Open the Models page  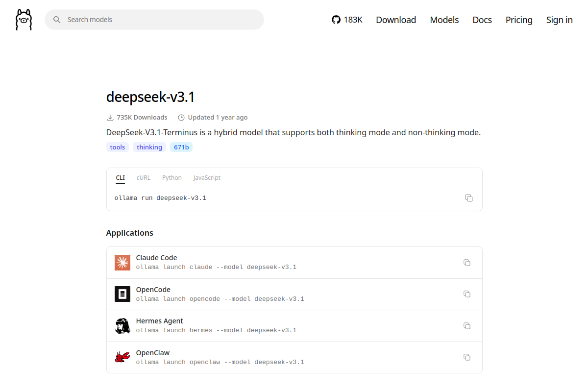click(444, 20)
